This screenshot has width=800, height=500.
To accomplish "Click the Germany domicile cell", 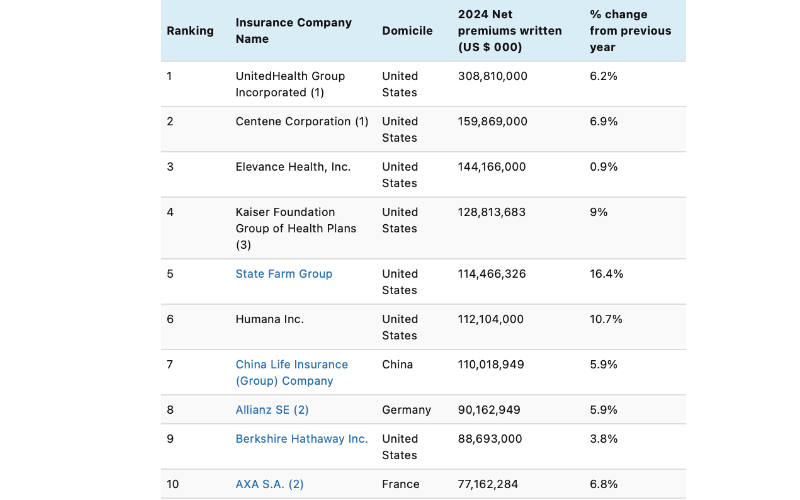I will (406, 410).
